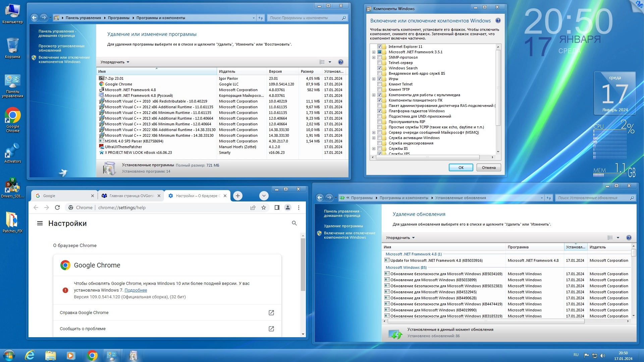The height and width of the screenshot is (362, 644).
Task: Open Chrome side panel icon
Action: 277,207
